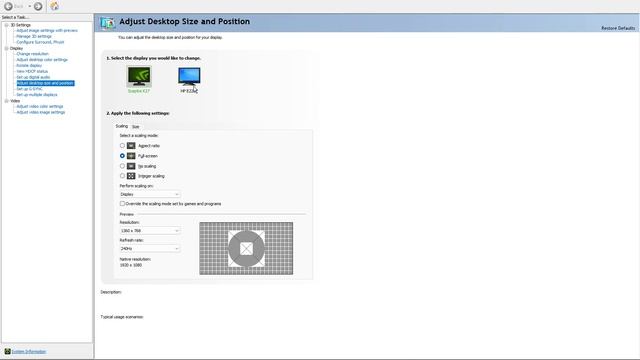Image resolution: width=640 pixels, height=360 pixels.
Task: Open Adjust image settings with preview
Action: [x=47, y=31]
